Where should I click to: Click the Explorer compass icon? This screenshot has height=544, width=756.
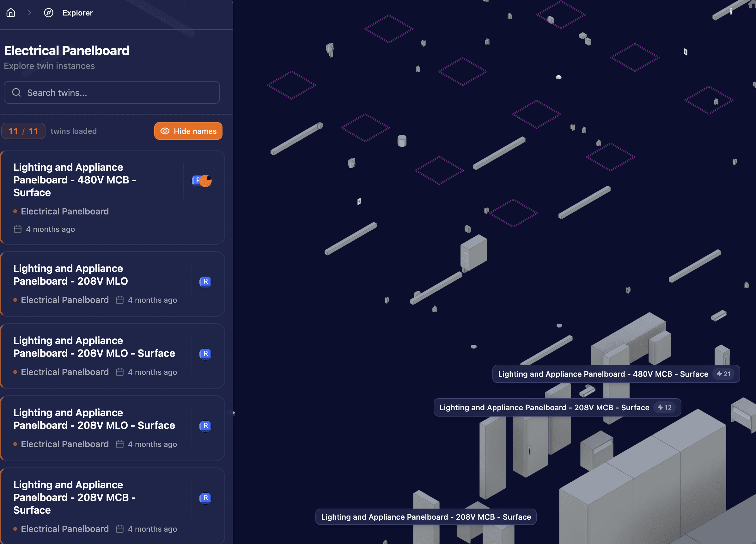pos(49,13)
